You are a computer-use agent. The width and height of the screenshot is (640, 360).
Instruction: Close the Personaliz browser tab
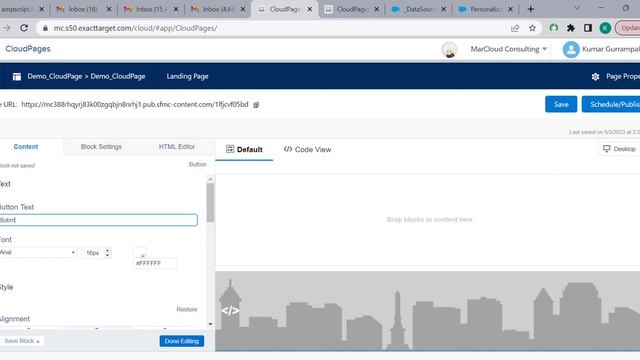(x=510, y=9)
